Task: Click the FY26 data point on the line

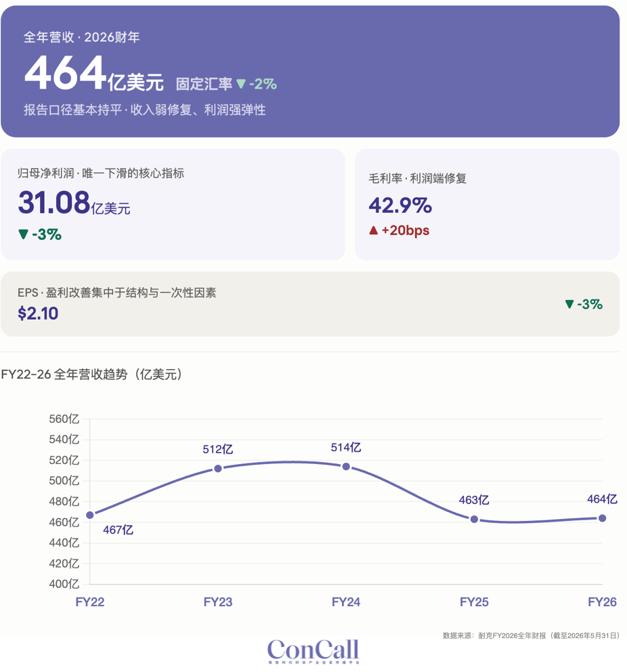Action: click(602, 519)
